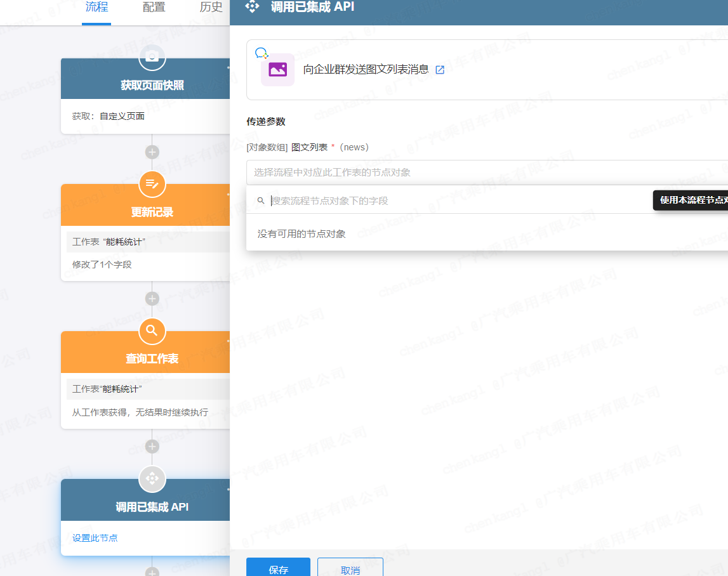This screenshot has width=728, height=576.
Task: Click the plus connector between 更新记录 and 查询工作表
Action: (x=152, y=298)
